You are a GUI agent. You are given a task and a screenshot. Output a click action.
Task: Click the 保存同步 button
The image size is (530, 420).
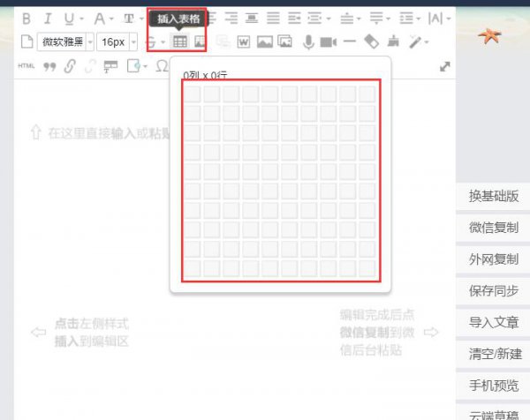(493, 291)
